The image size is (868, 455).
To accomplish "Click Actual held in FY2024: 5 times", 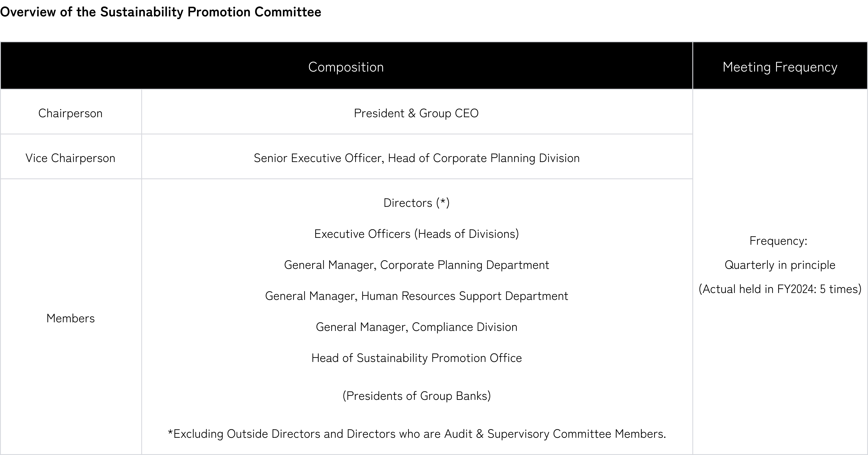I will (780, 289).
